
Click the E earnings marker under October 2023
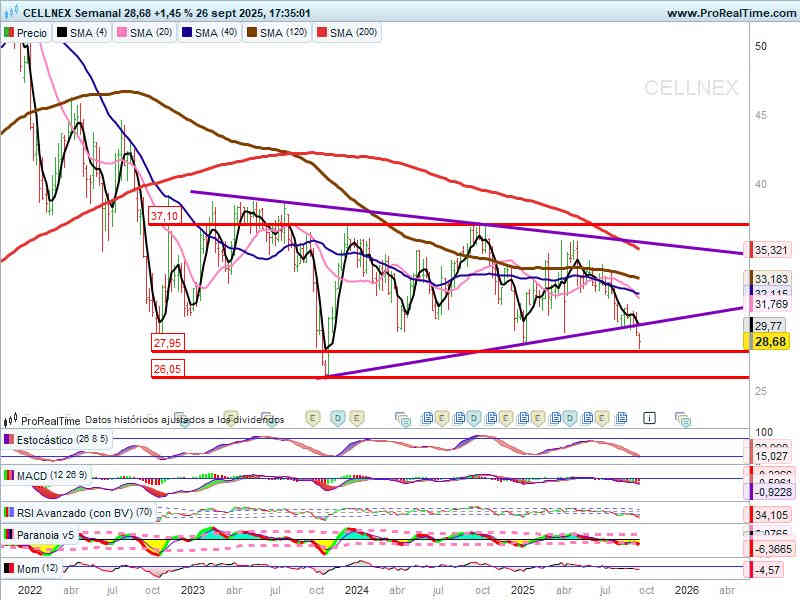click(312, 419)
